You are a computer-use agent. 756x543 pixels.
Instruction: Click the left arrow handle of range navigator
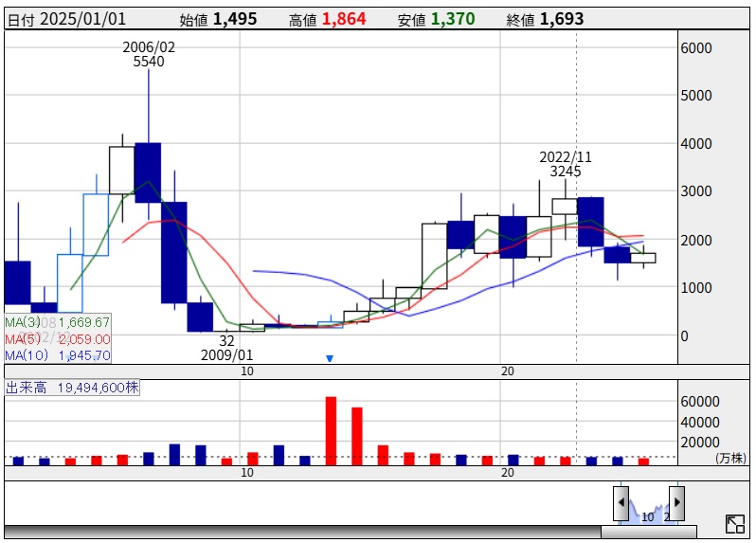(621, 500)
